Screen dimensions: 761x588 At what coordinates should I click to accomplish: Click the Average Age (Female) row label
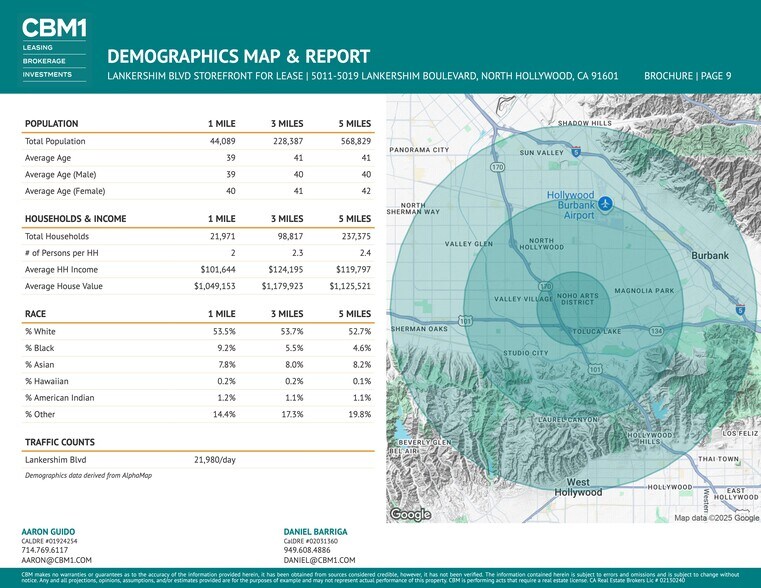pyautogui.click(x=65, y=191)
